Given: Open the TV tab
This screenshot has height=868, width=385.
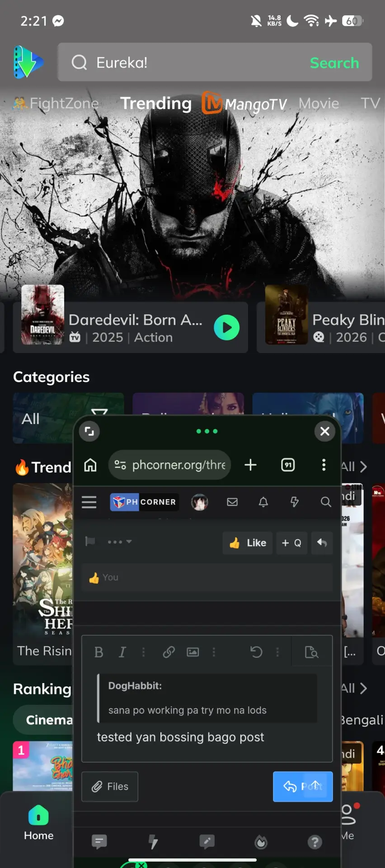Looking at the screenshot, I should 370,104.
